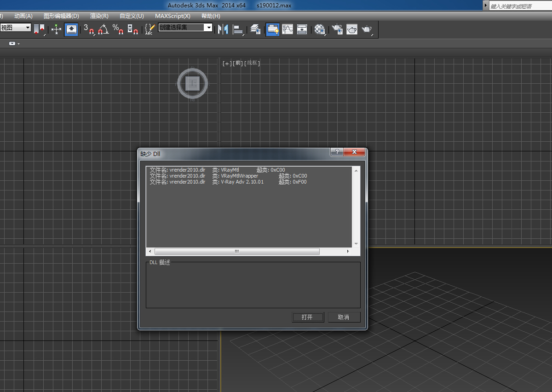Toggle the Spinner Snap icon

pos(132,29)
